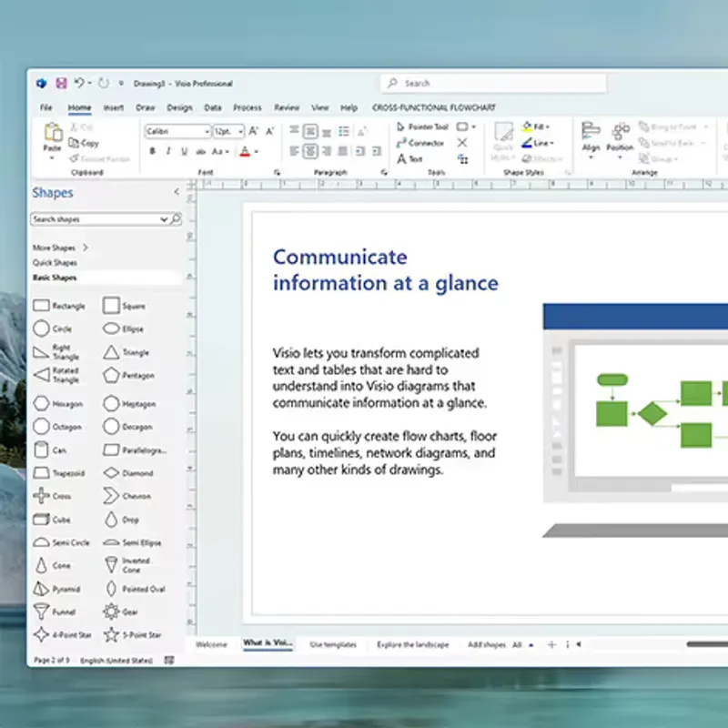This screenshot has width=728, height=728.
Task: Add a new page with plus icon
Action: point(551,644)
